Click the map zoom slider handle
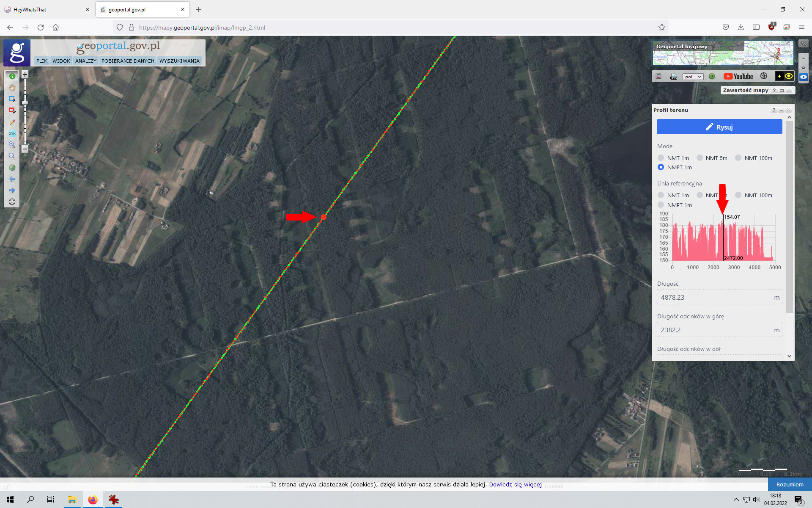This screenshot has height=508, width=812. (25, 103)
